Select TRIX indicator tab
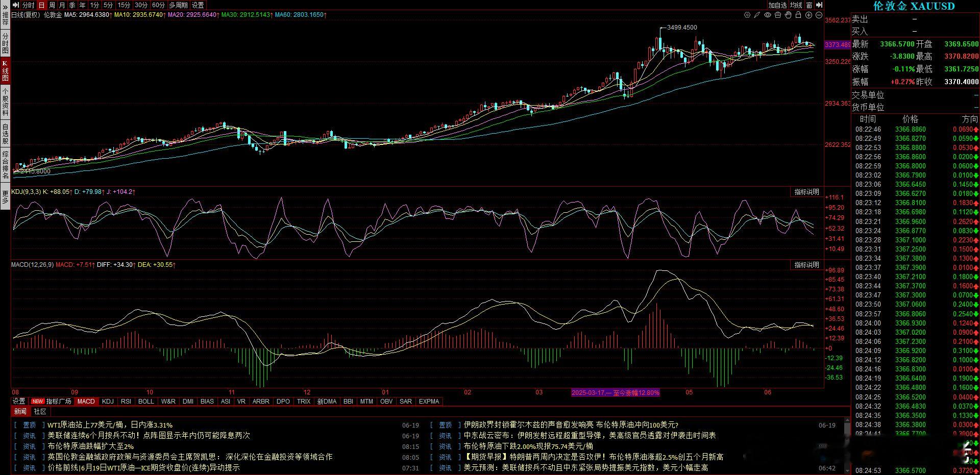980x475 pixels. point(304,401)
